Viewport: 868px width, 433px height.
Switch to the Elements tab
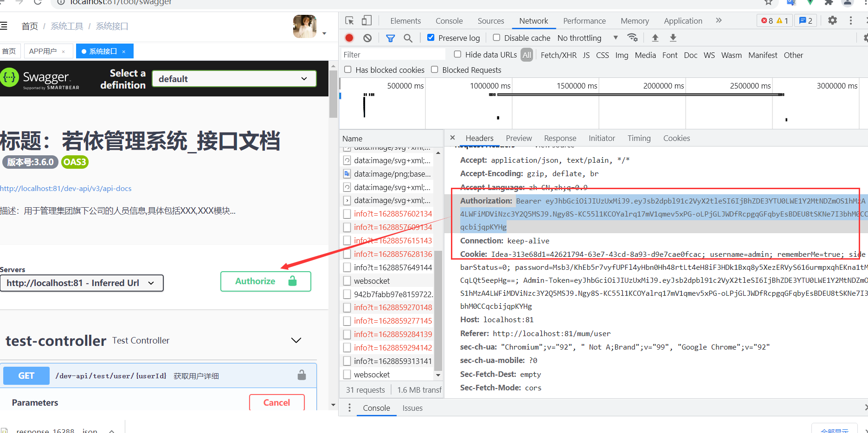click(405, 21)
